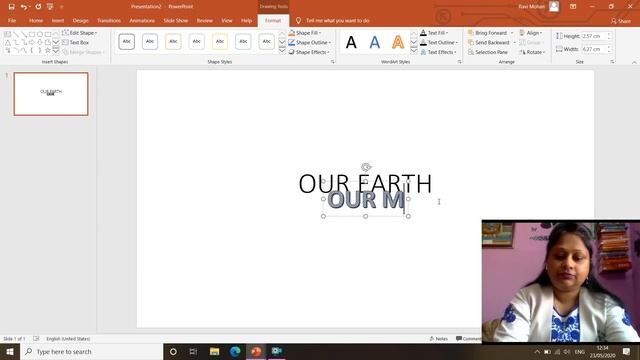
Task: Open the Selection Pane
Action: tap(488, 52)
